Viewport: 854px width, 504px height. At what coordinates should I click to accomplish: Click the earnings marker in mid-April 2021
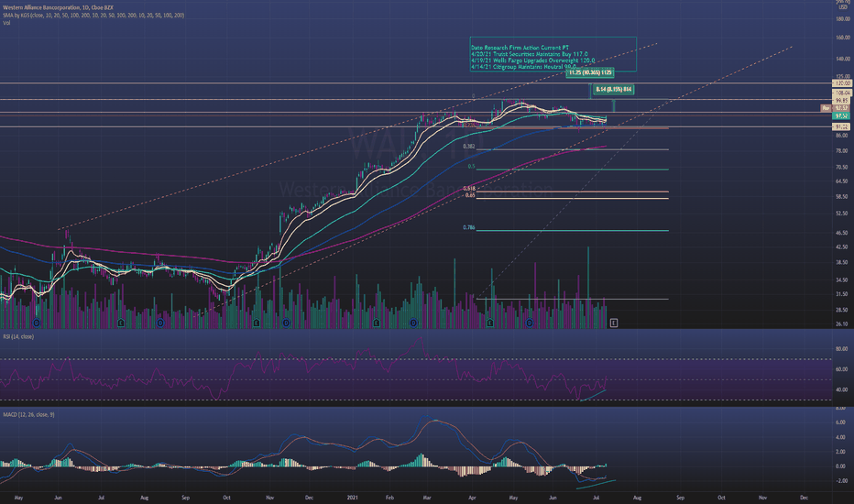(x=490, y=323)
